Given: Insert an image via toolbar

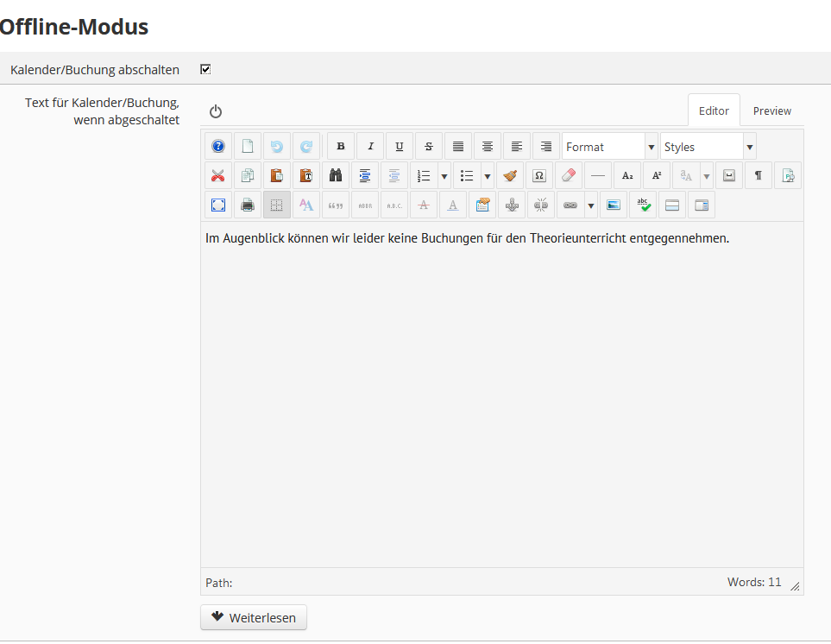Looking at the screenshot, I should [614, 205].
